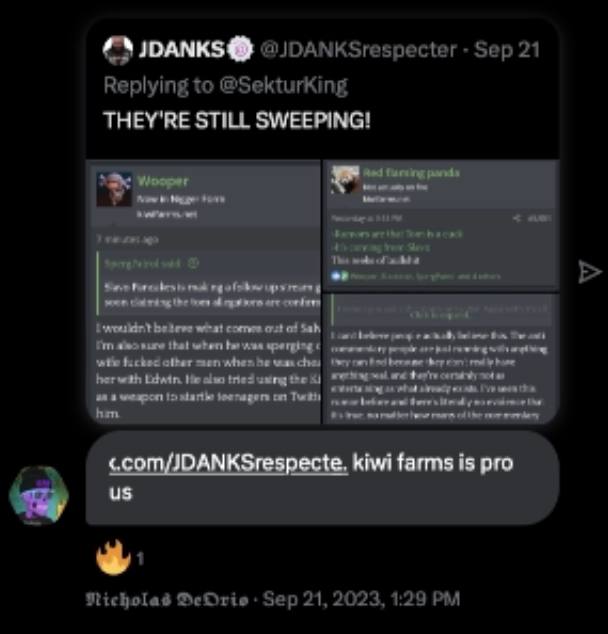Screen dimensions: 608x634
Task: Click the Sep 21 tweet date
Action: pos(507,50)
